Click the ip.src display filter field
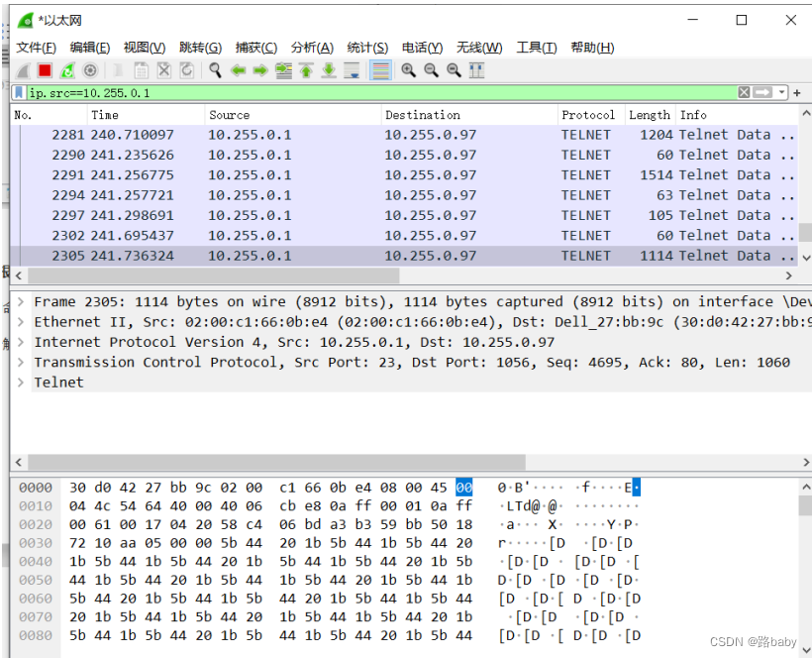The height and width of the screenshot is (658, 812). (382, 93)
